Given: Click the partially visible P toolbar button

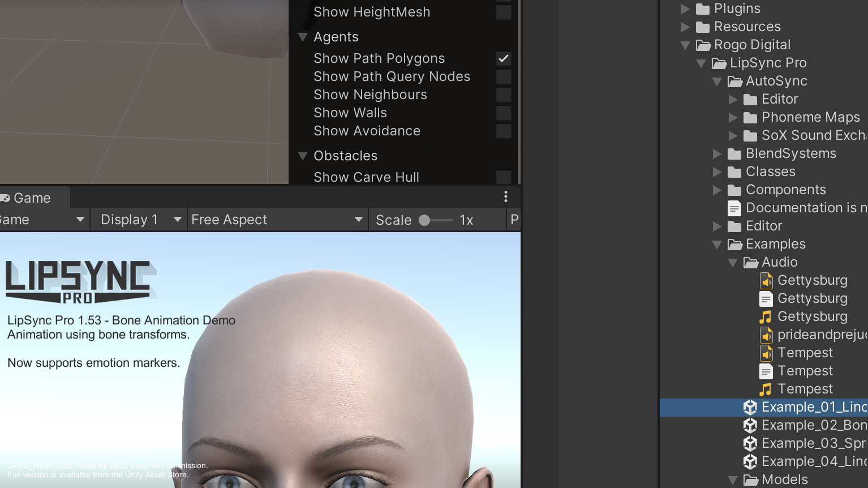Looking at the screenshot, I should (514, 220).
